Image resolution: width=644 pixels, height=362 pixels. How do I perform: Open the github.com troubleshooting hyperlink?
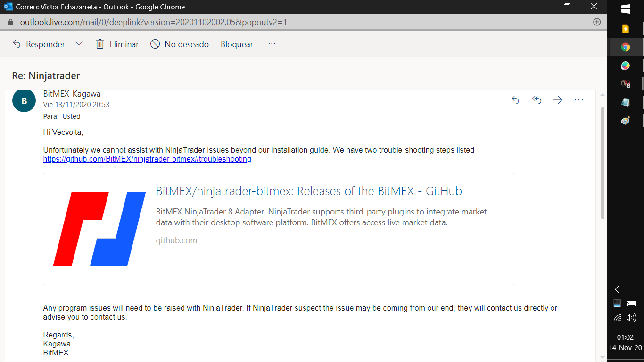click(x=147, y=159)
